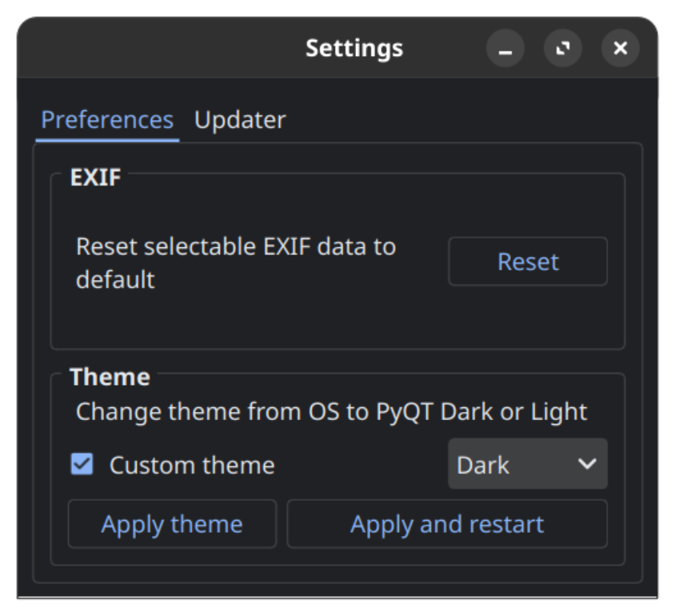Viewport: 675px width, 616px height.
Task: Toggle the Custom theme checkbox
Action: 82,464
